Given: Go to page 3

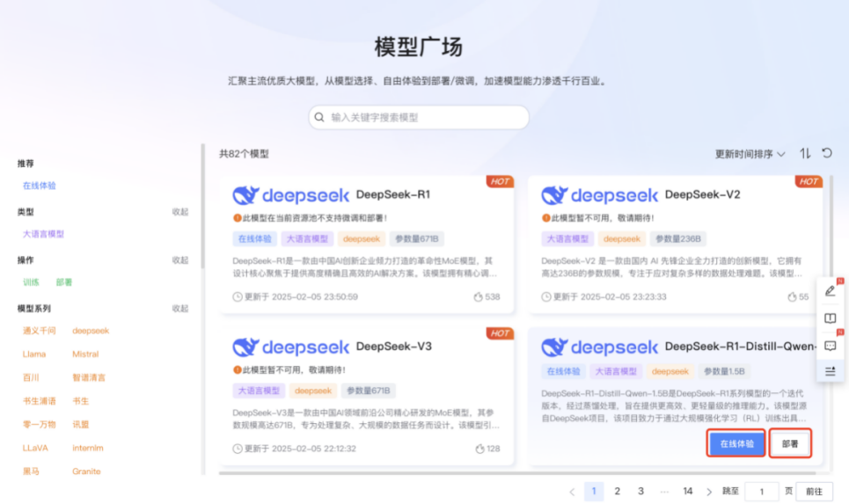Looking at the screenshot, I should [640, 492].
